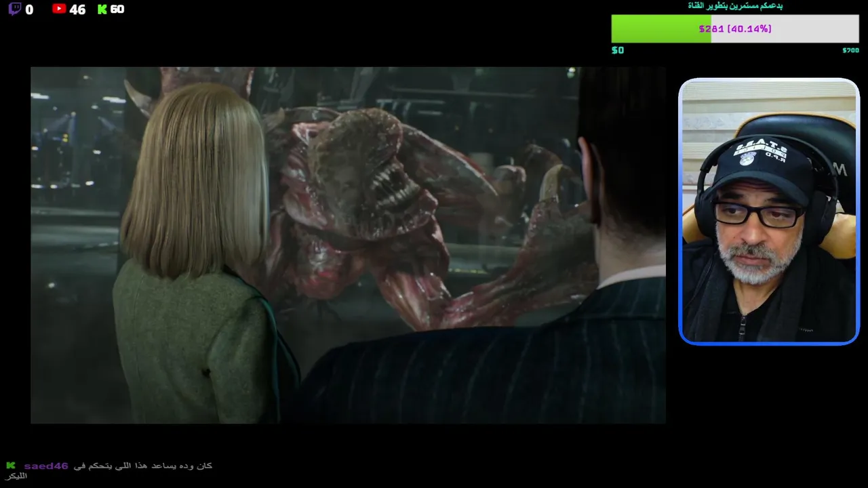Click the YouTube count value 46
The width and height of the screenshot is (868, 488).
[x=77, y=9]
